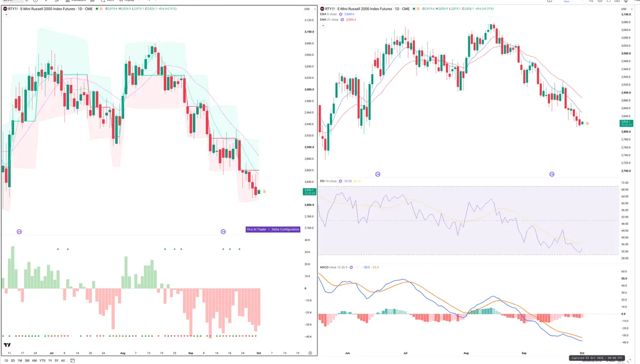640x364 pixels.
Task: Click the MACD signal value -33.4
Action: point(375,267)
